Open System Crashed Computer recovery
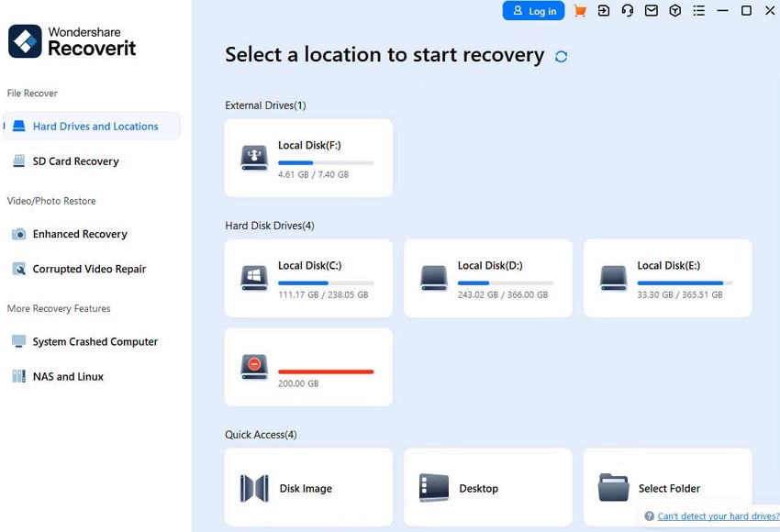The height and width of the screenshot is (532, 780). tap(95, 341)
